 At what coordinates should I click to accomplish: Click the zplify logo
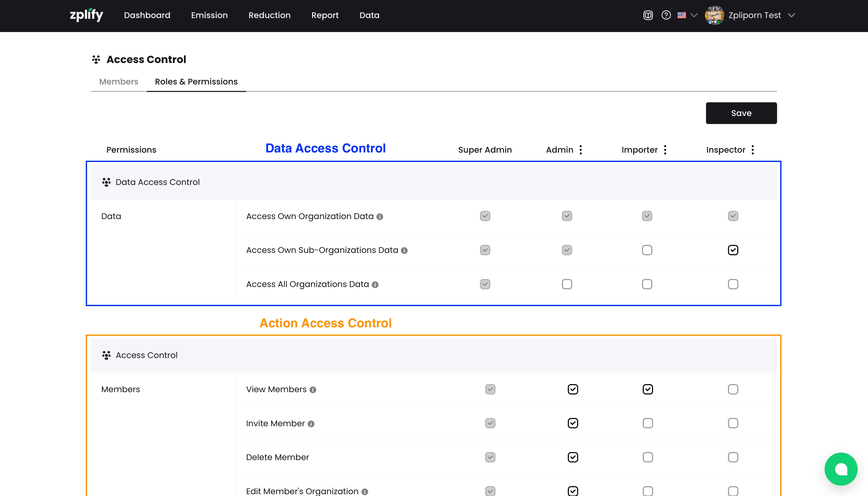pyautogui.click(x=87, y=15)
